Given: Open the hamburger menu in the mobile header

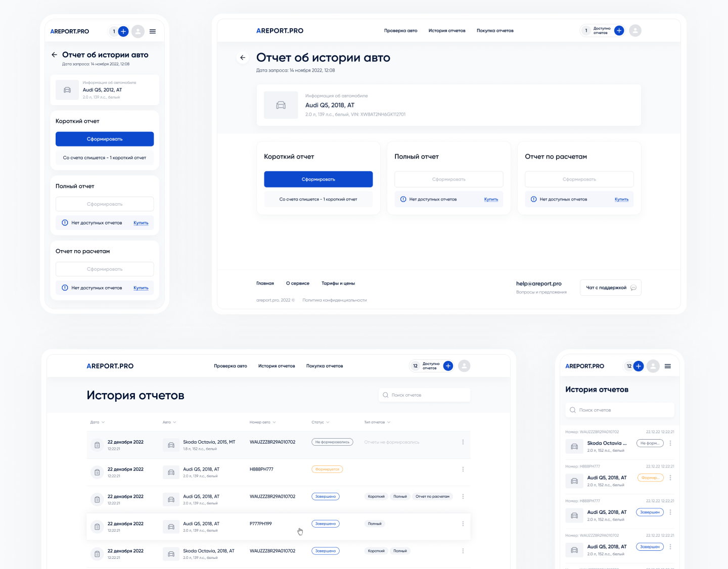Looking at the screenshot, I should tap(153, 31).
